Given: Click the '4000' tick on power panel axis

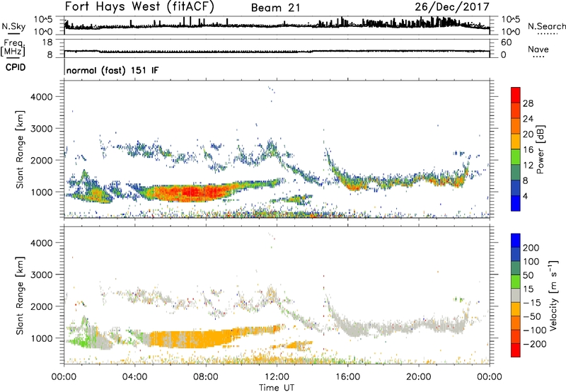Looking at the screenshot, I should [42, 97].
